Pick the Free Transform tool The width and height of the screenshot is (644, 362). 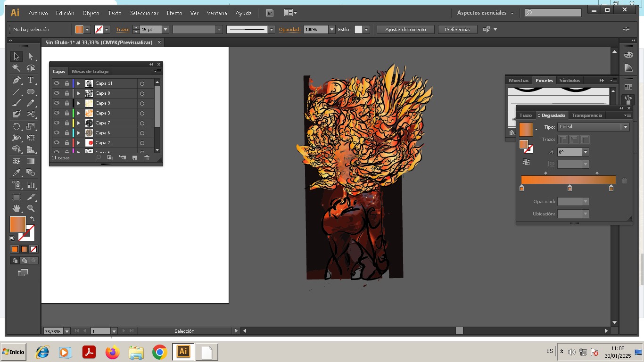click(x=31, y=138)
